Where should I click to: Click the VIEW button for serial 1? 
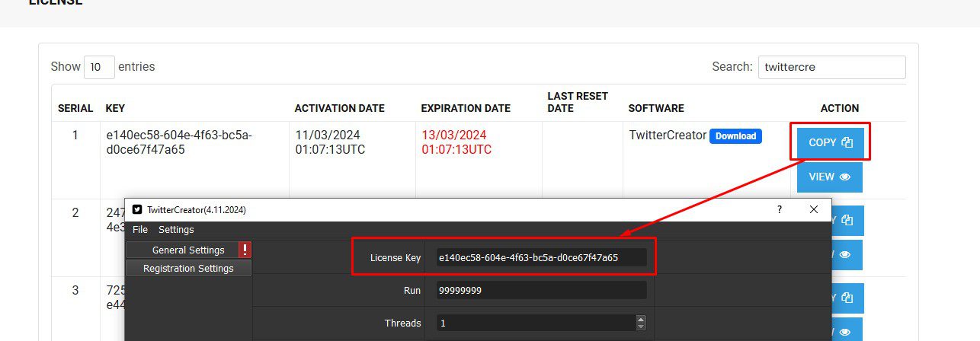(830, 177)
